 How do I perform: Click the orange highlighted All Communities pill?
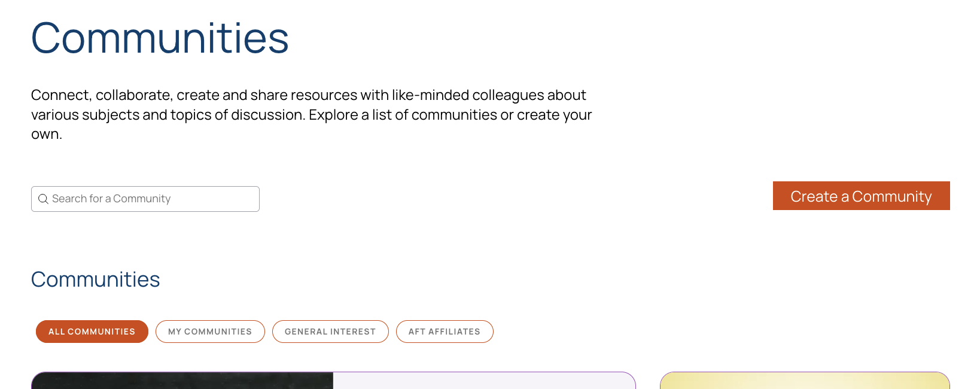point(92,332)
